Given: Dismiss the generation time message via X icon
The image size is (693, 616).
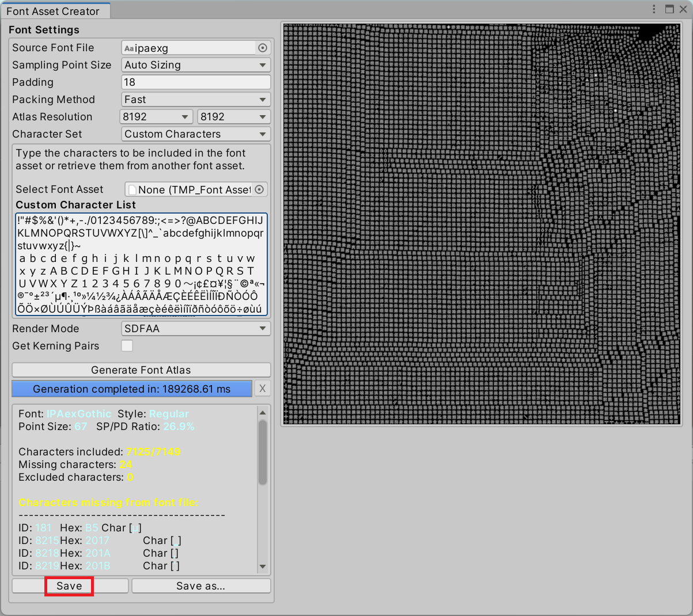Looking at the screenshot, I should [262, 389].
